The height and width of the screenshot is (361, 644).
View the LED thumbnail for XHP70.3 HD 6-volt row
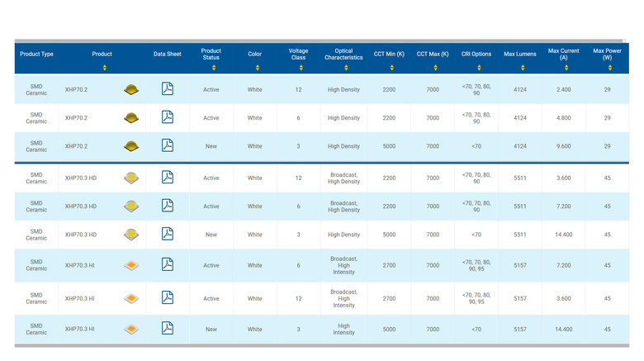(131, 206)
